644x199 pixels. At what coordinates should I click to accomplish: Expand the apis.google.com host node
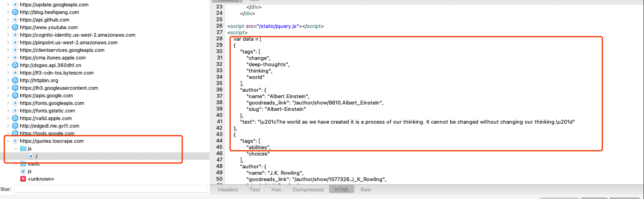(8, 96)
